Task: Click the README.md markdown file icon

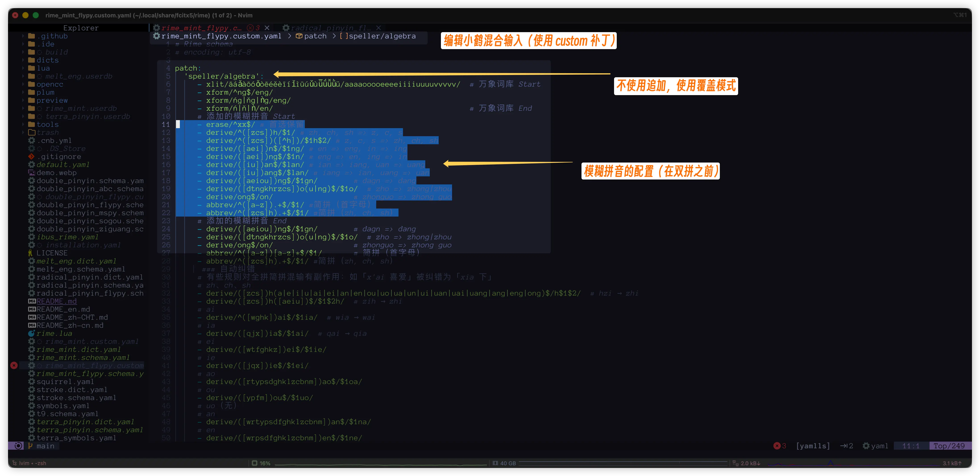Action: (x=32, y=301)
